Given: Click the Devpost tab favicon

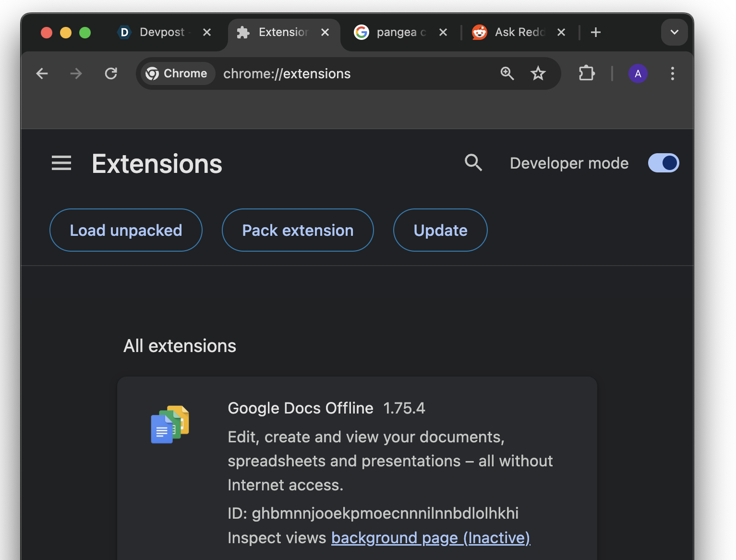Looking at the screenshot, I should (124, 32).
